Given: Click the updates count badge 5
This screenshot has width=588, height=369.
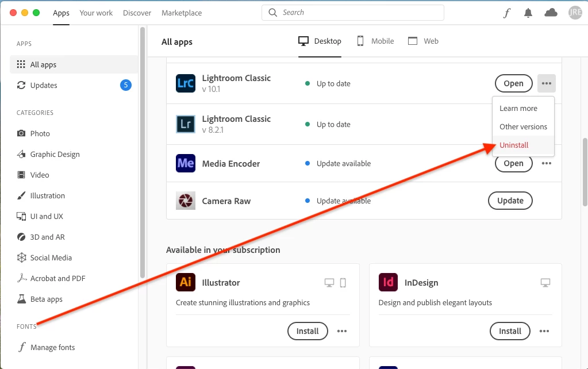Looking at the screenshot, I should pos(126,85).
